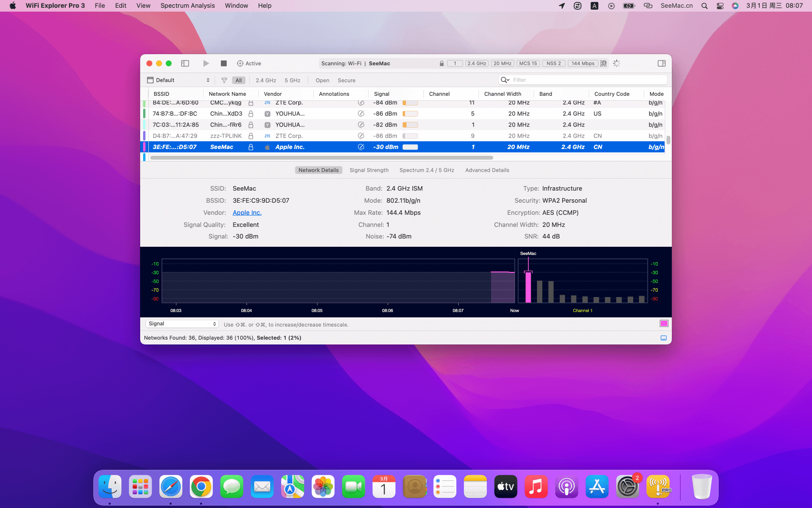Filter networks by 5 GHz
The image size is (812, 508).
click(x=292, y=80)
